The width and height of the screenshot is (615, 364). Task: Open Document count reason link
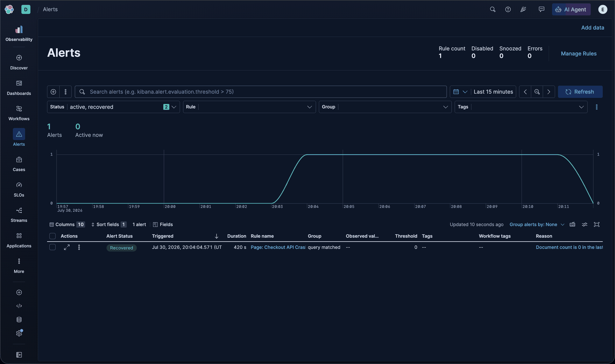tap(569, 247)
